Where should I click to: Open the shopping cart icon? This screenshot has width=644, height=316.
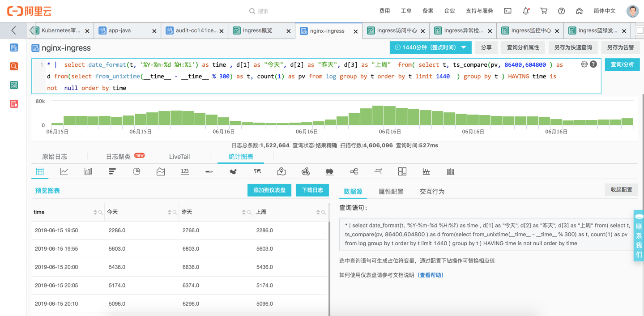click(x=544, y=11)
